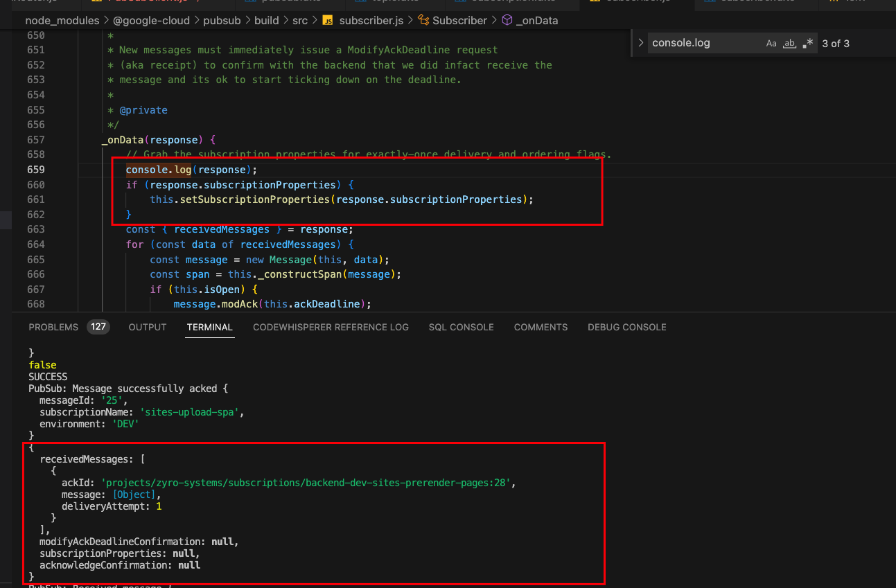The width and height of the screenshot is (896, 588).
Task: Open @google-cloud breadcrumb
Action: [151, 20]
